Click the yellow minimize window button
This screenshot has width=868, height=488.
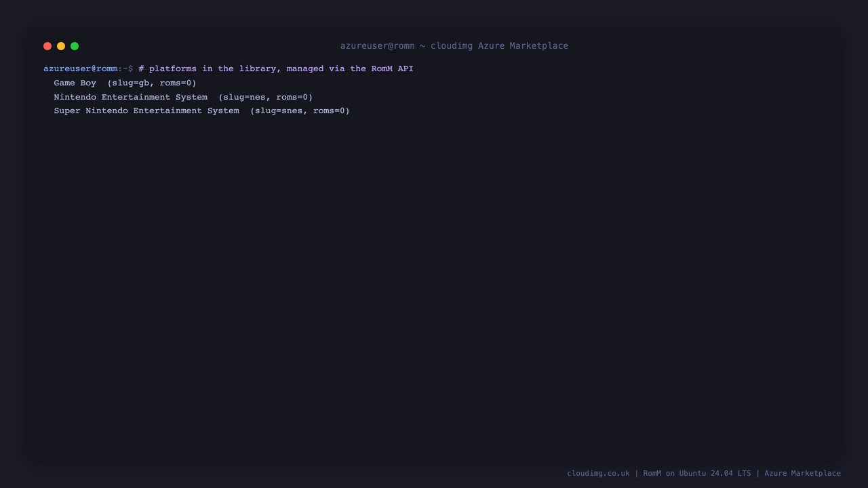[61, 46]
